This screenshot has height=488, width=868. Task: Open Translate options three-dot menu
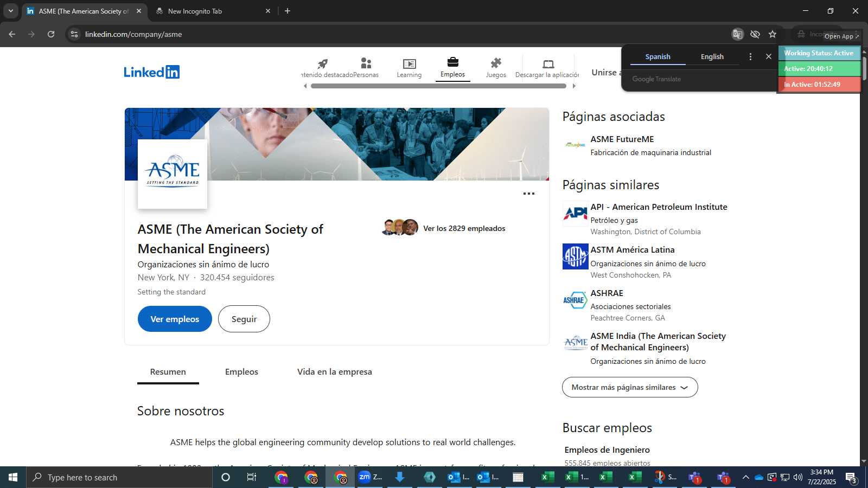[750, 56]
